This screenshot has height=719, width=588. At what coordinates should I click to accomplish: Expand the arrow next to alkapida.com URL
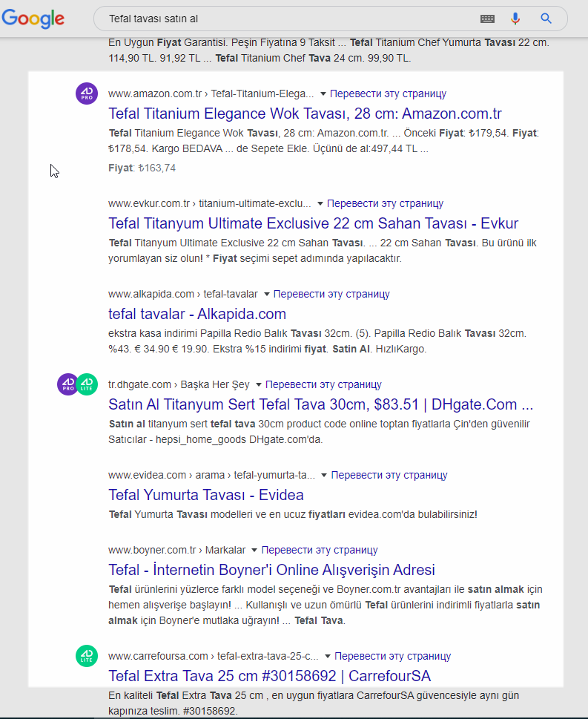266,294
